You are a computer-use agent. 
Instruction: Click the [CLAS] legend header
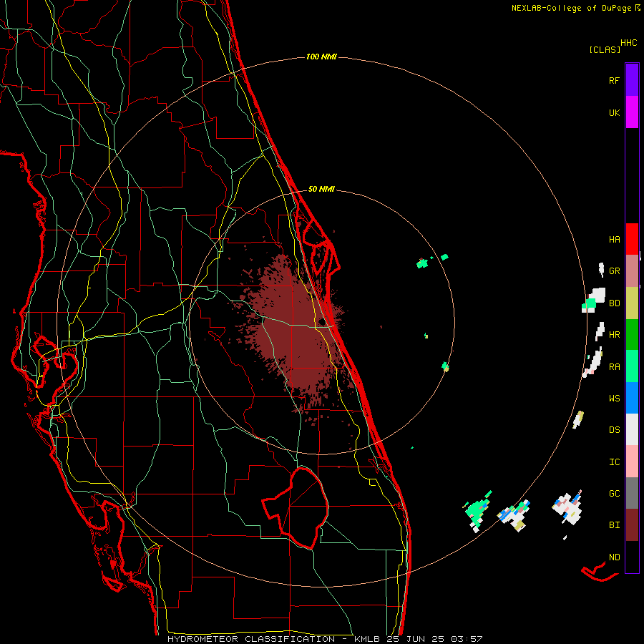point(604,49)
